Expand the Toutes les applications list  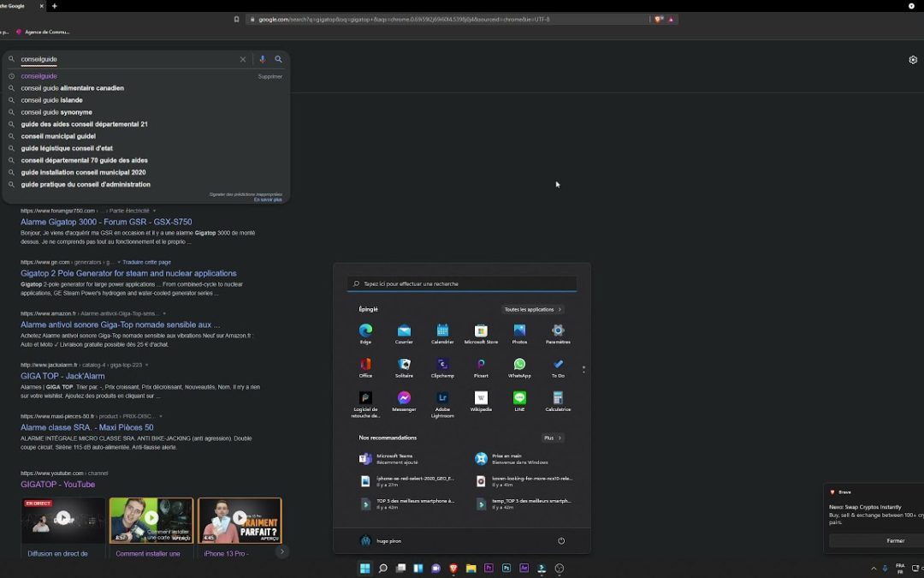(x=532, y=309)
